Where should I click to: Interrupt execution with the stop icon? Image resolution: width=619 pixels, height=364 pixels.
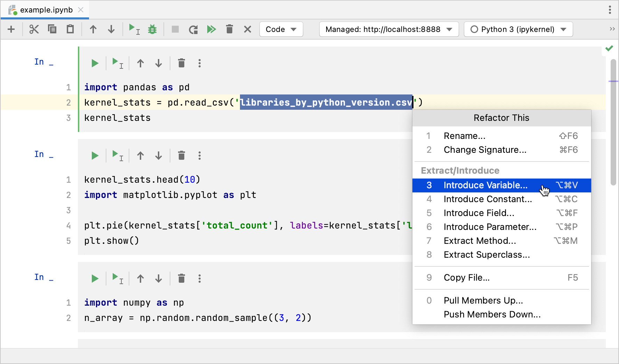[175, 29]
